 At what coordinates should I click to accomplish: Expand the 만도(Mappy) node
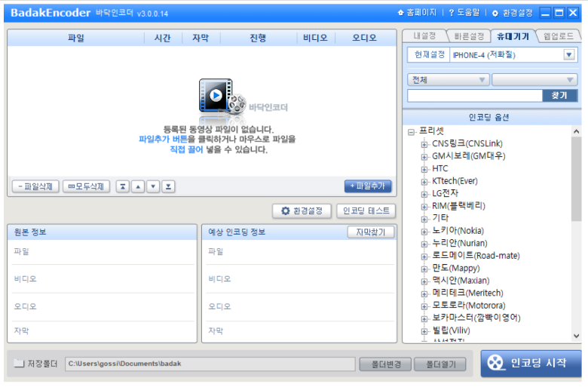(x=424, y=269)
